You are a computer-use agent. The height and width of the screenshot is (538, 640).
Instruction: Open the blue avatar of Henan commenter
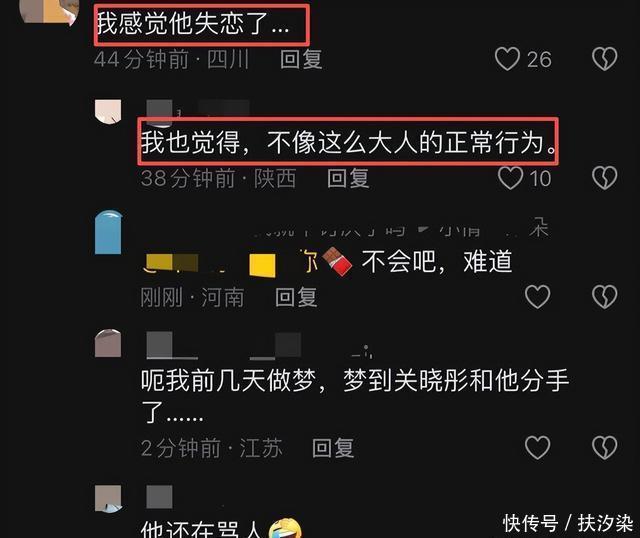(108, 232)
